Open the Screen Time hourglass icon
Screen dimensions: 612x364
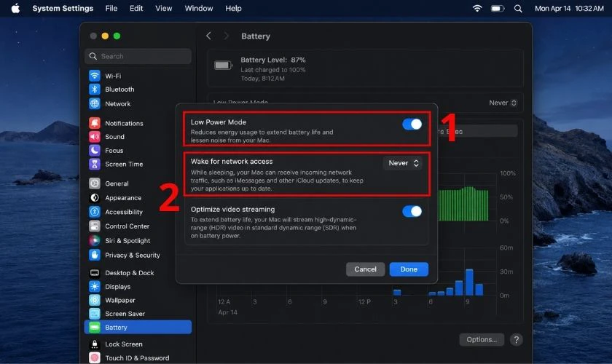(95, 165)
